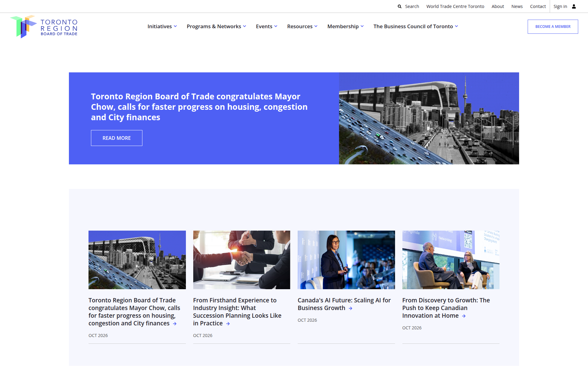Expand The Business Council of Toronto chevron

(456, 26)
